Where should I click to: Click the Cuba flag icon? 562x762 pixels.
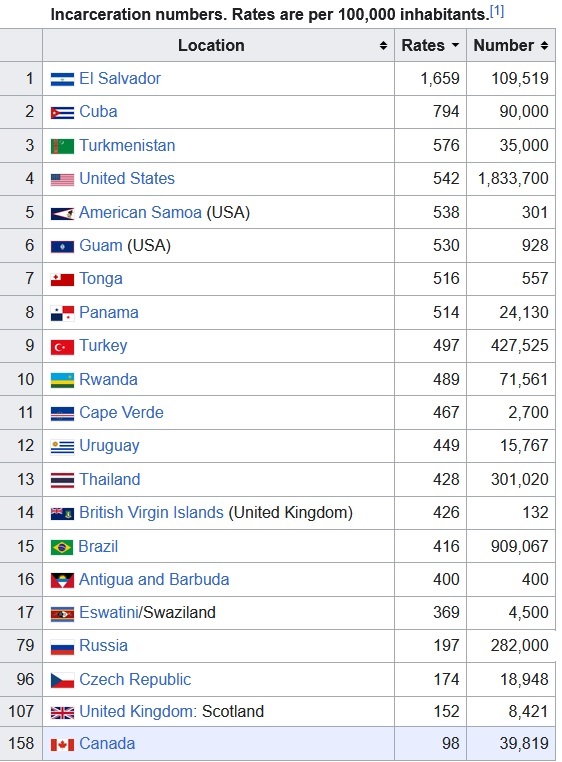(x=62, y=113)
